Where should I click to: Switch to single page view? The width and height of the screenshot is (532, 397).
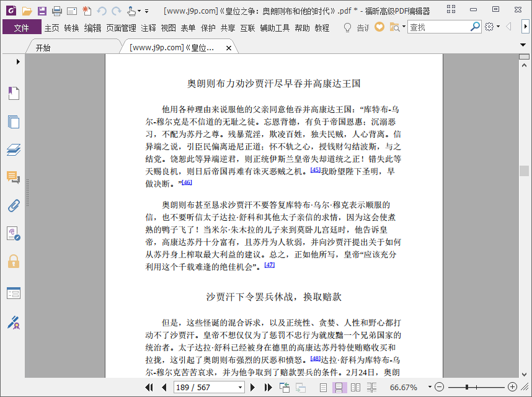323,387
